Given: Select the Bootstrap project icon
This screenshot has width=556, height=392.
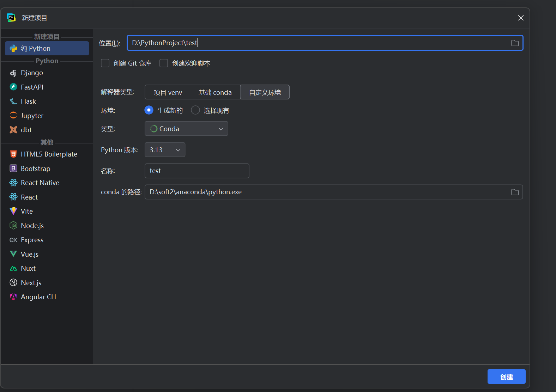Looking at the screenshot, I should (13, 169).
